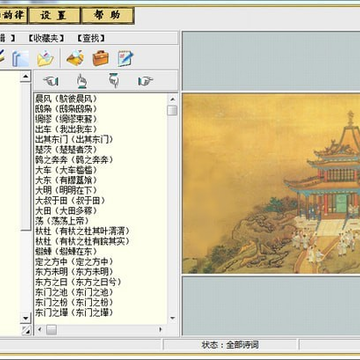
Task: Select poem 大田（大田多稼）
Action: click(66, 211)
